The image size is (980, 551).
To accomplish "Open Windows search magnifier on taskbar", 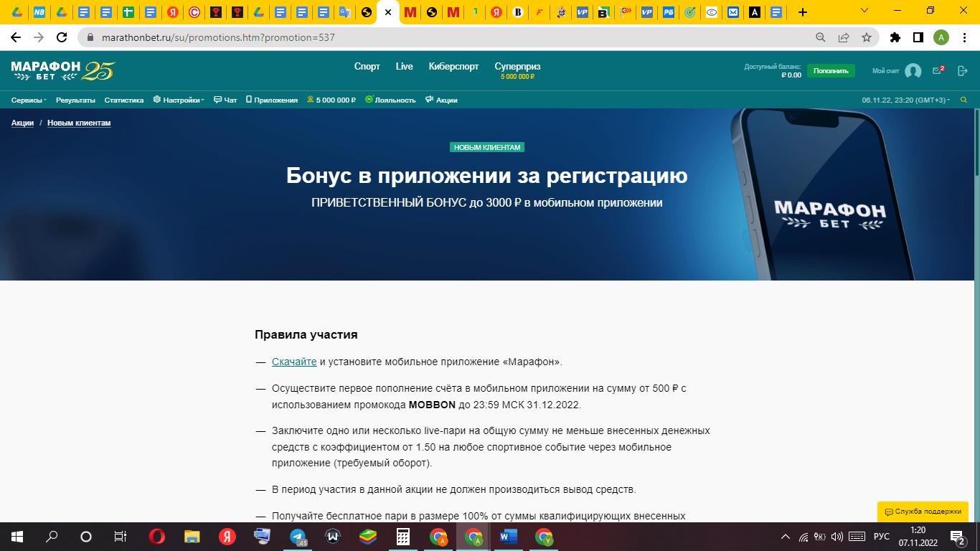I will 52,536.
